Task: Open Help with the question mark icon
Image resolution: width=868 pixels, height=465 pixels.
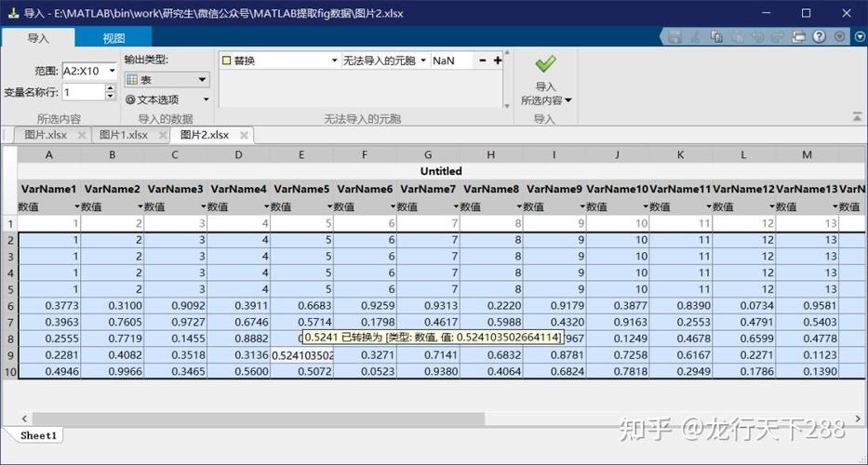Action: (x=820, y=37)
